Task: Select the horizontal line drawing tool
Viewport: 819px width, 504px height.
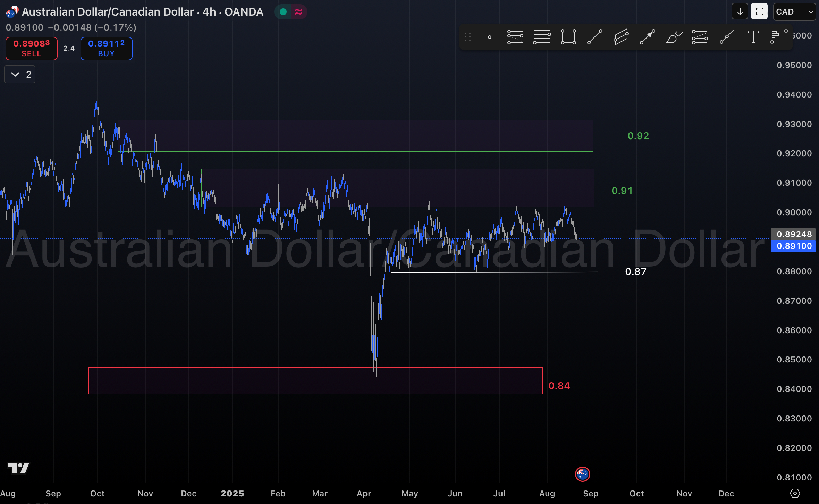Action: [489, 37]
